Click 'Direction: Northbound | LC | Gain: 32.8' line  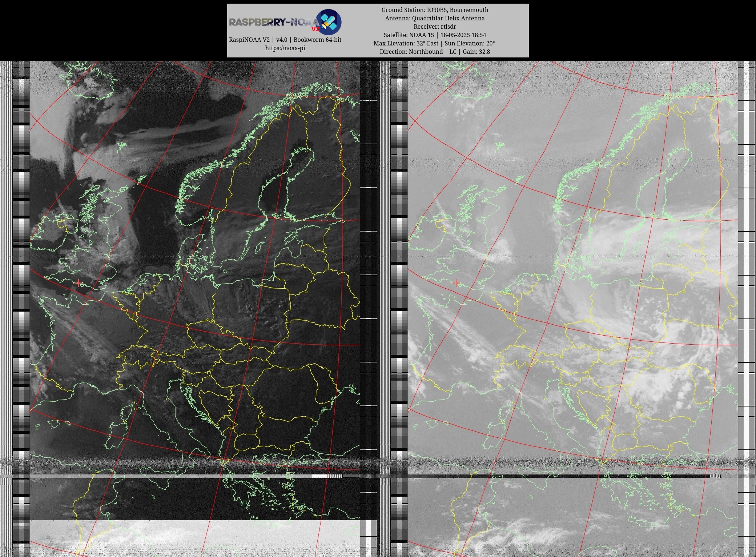435,52
